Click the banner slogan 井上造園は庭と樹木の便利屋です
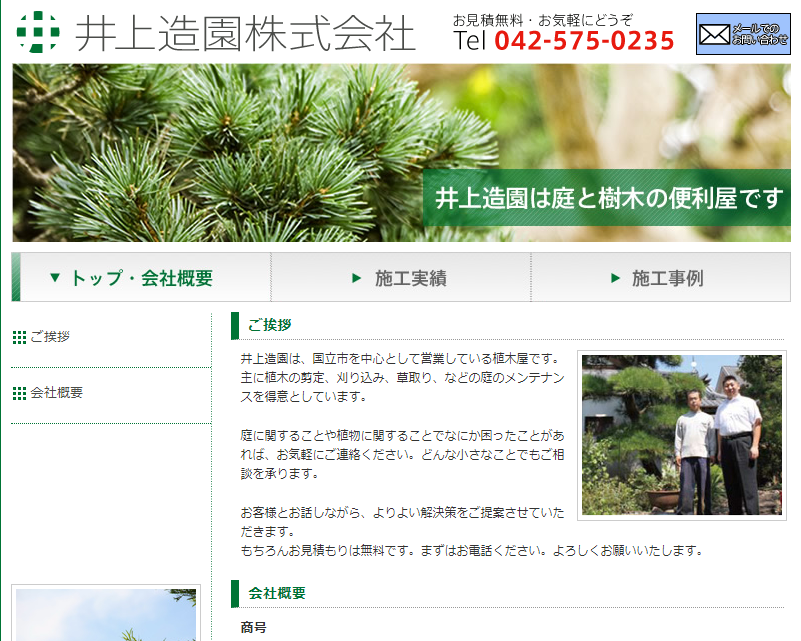 [x=609, y=198]
